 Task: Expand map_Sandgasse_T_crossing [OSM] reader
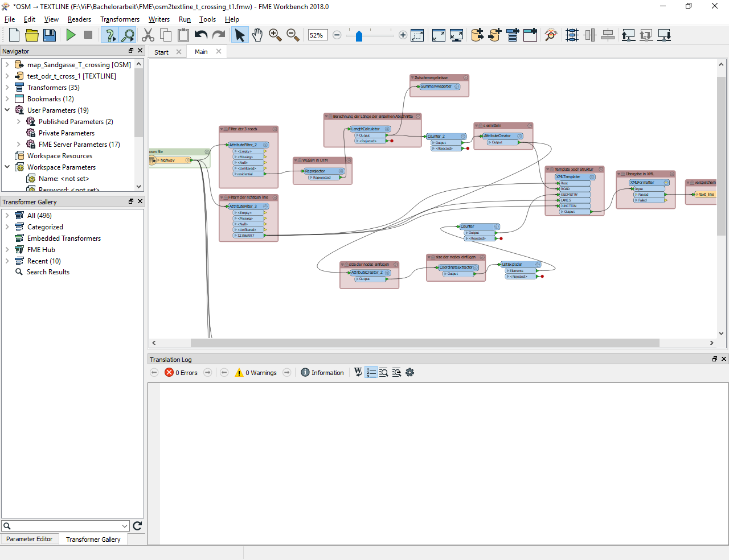7,65
